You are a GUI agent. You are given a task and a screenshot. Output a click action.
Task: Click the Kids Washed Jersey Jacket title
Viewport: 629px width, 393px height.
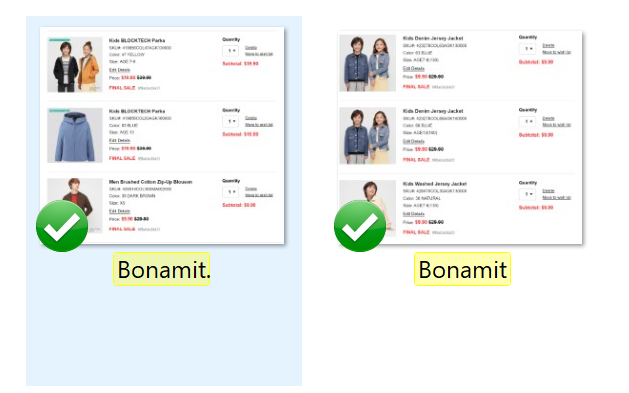(x=435, y=184)
